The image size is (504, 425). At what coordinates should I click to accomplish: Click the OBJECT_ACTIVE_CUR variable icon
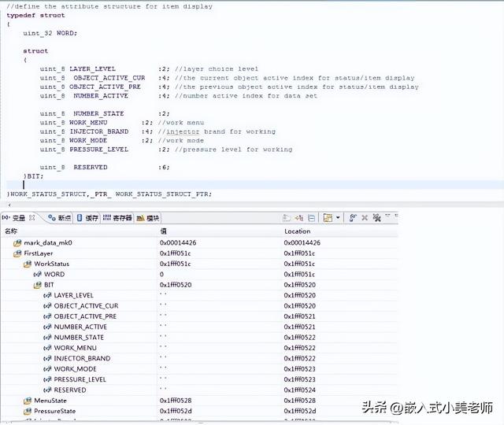(47, 306)
